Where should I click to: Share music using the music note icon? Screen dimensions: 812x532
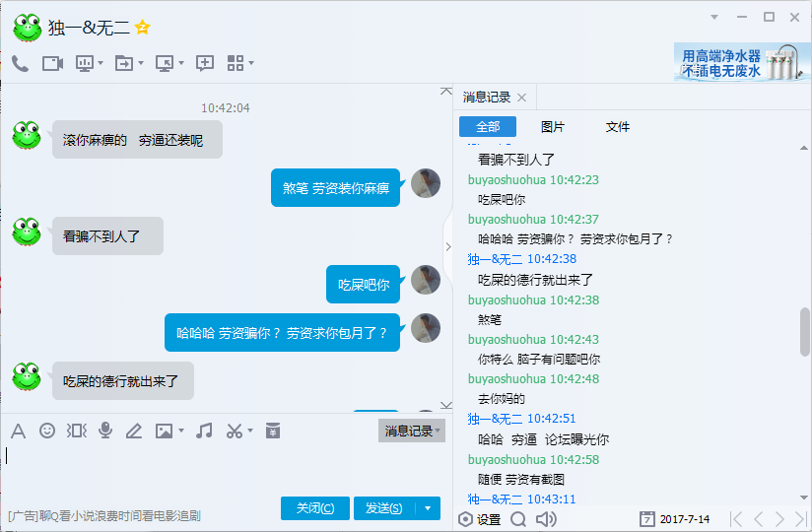pos(204,431)
